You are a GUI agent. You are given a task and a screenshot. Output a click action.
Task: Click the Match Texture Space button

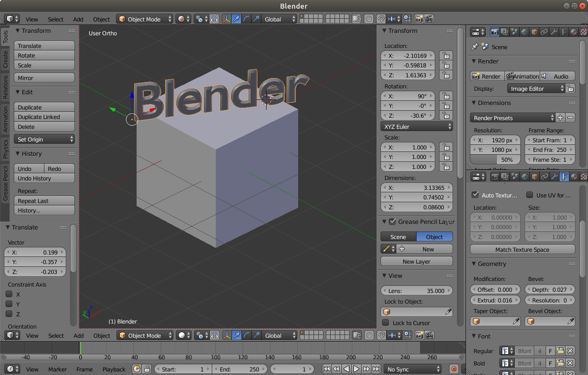522,250
